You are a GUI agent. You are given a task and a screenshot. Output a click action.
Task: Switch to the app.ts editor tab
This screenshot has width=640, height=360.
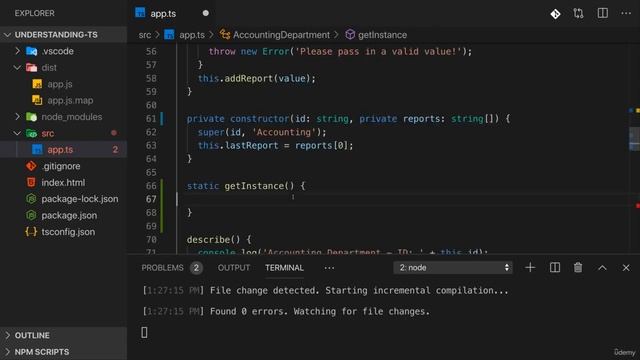pos(163,13)
